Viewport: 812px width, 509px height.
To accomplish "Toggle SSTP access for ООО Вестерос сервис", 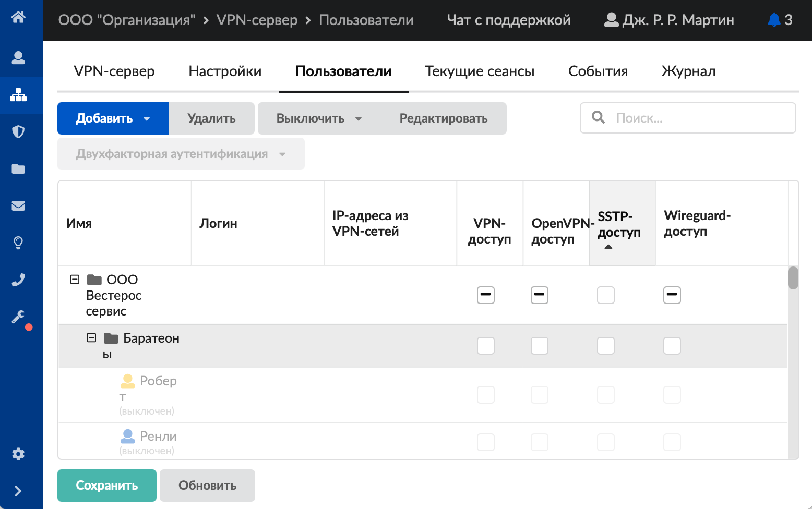I will 605,295.
